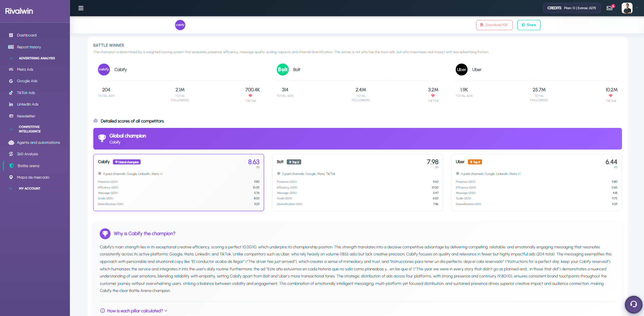Click the info icon beside pillar calculation
Viewport: 644px width, 316px height.
(102, 311)
